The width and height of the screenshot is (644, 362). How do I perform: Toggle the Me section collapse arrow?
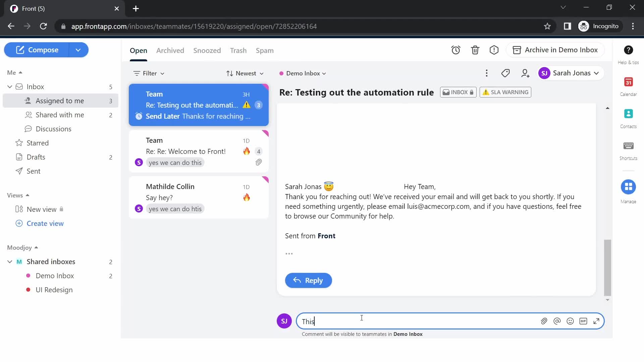pos(21,72)
